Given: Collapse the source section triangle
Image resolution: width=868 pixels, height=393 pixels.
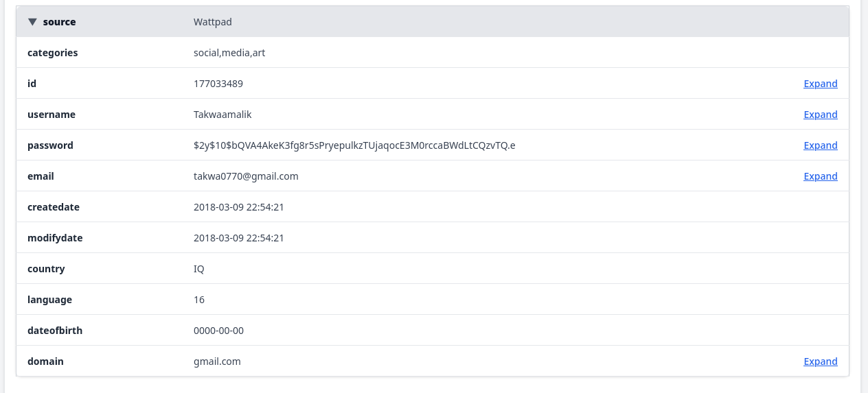Looking at the screenshot, I should pos(32,22).
